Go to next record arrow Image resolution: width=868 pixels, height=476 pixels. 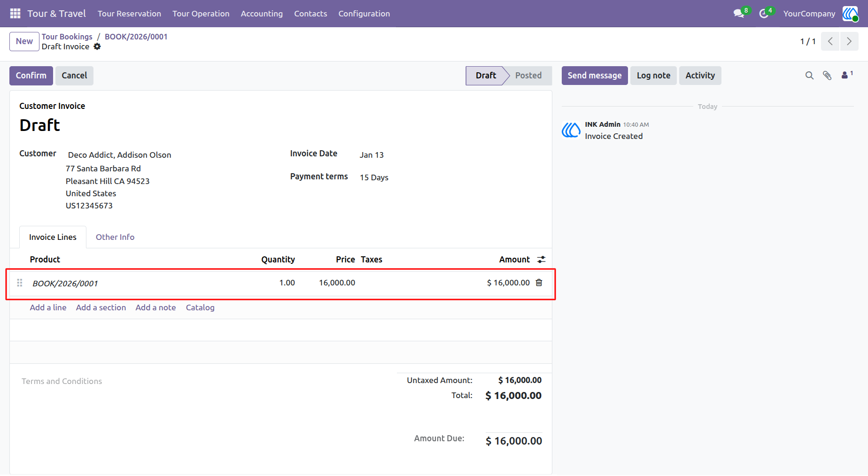(849, 41)
